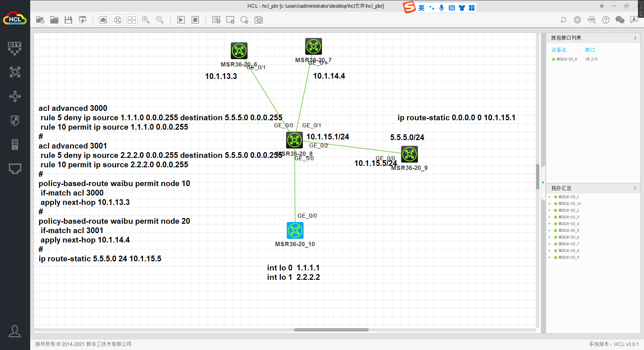The height and width of the screenshot is (350, 644).
Task: Zoom in on the topology canvas
Action: [x=146, y=20]
